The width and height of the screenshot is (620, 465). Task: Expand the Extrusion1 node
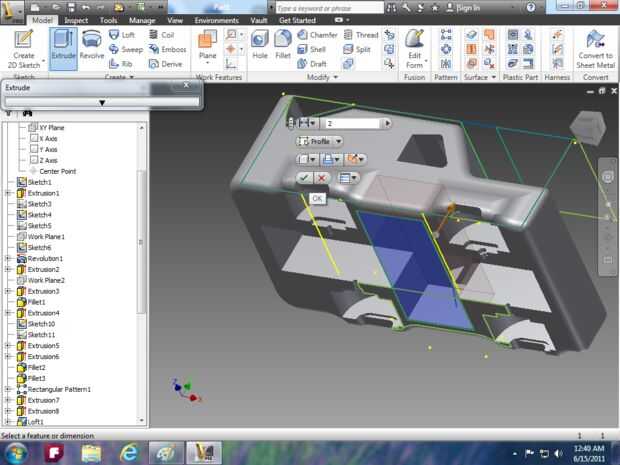[8, 193]
